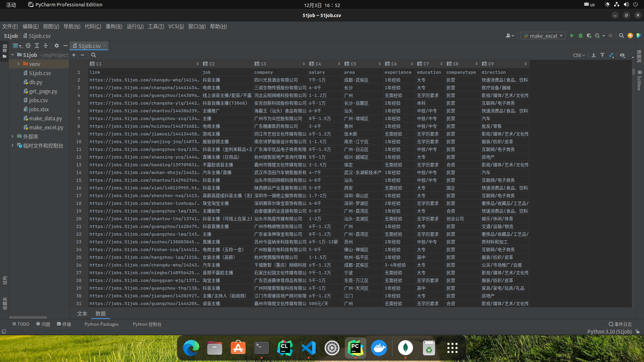Open the VCS(S) menu
Screen dimensions: 644x362
(x=176, y=26)
